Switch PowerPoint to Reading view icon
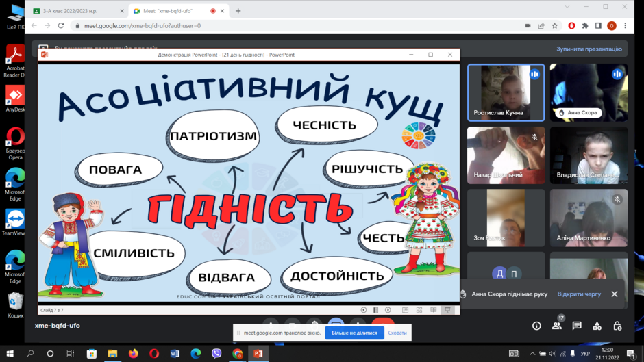Screen dimensions: 644x362 coord(433,310)
